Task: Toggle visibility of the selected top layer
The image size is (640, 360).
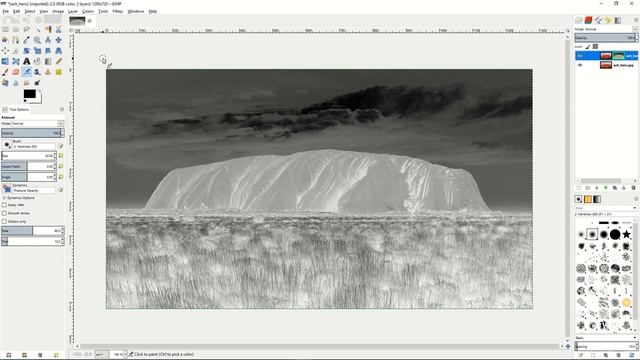Action: tap(580, 56)
